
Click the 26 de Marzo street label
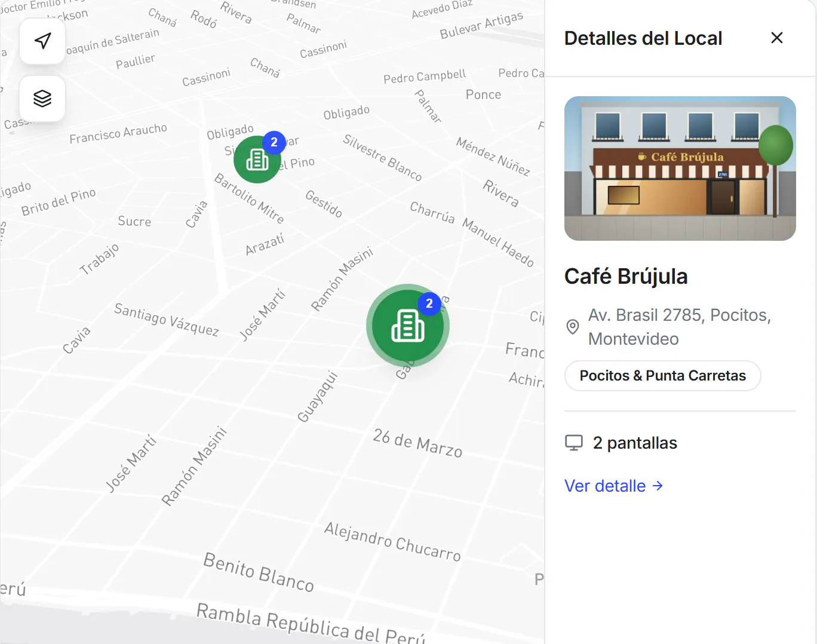coord(417,443)
